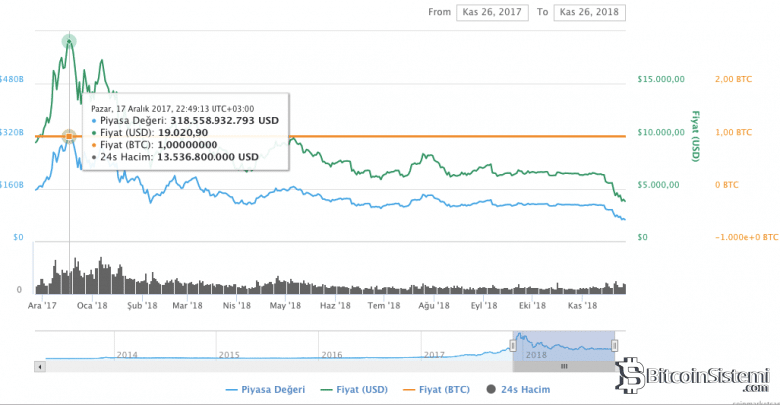Toggle the Piyasa Değeri series in legend
780x405 pixels.
266,389
